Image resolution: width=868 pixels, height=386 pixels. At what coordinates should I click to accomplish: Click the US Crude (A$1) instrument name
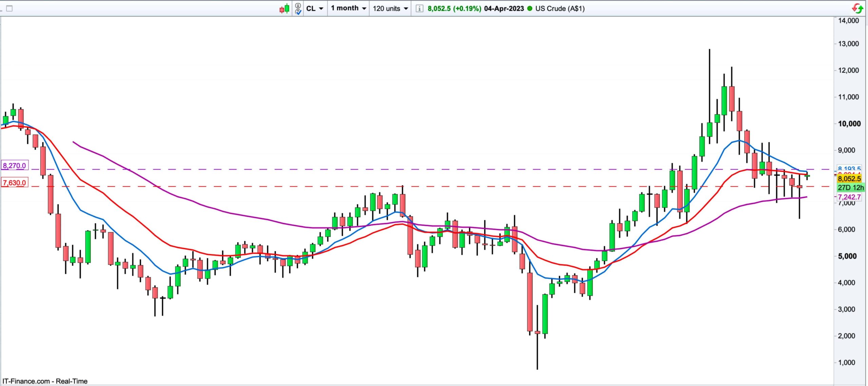[x=560, y=8]
